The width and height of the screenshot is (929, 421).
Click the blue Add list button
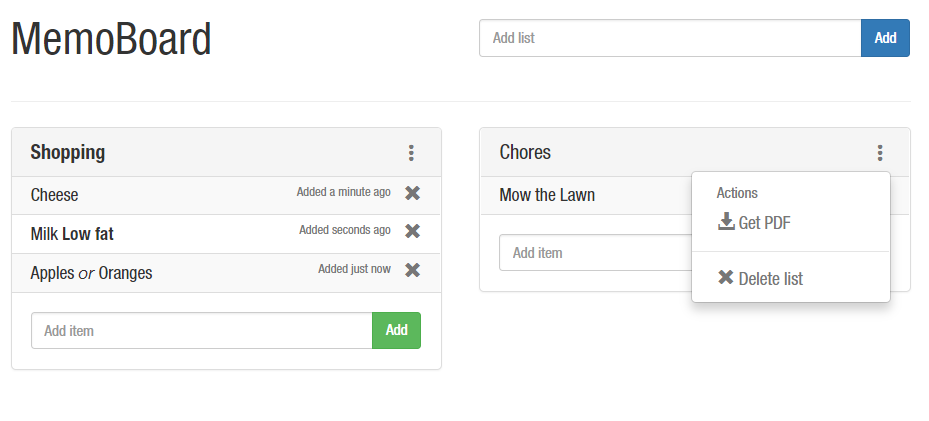885,38
